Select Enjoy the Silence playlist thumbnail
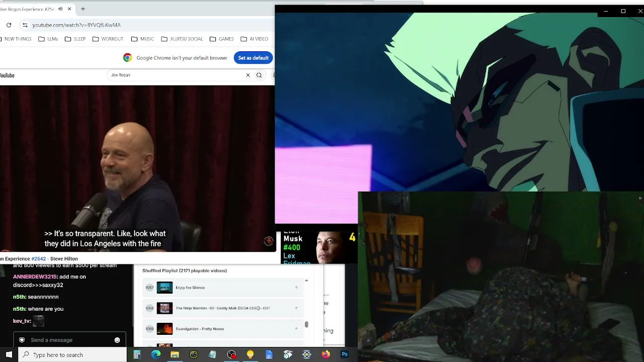This screenshot has height=362, width=644. 165,288
